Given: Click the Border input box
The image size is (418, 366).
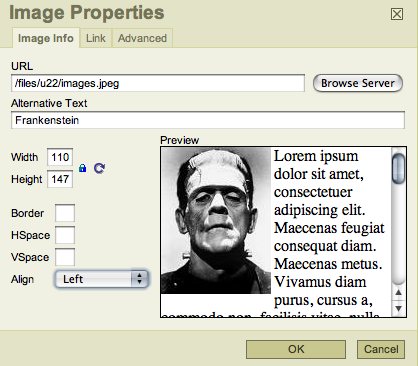Looking at the screenshot, I should pyautogui.click(x=65, y=213).
